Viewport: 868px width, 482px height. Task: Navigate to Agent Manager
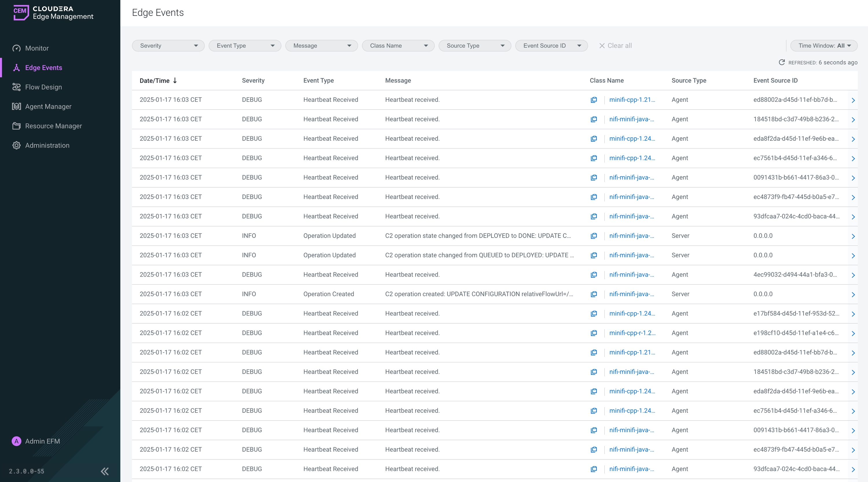(48, 107)
